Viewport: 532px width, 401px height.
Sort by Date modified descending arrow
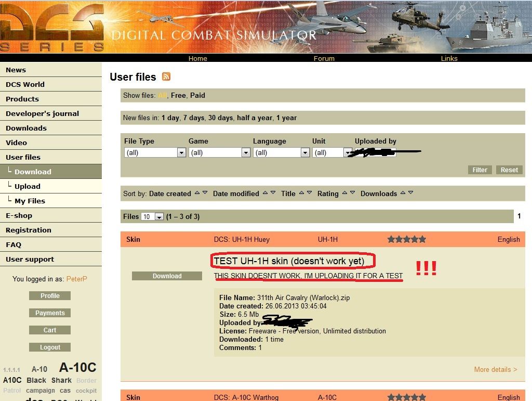[273, 193]
